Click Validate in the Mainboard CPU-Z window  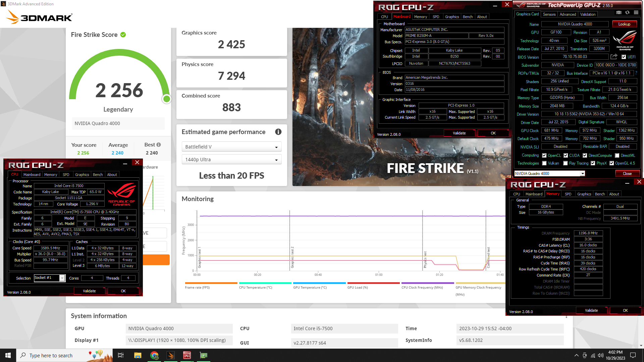coord(459,133)
